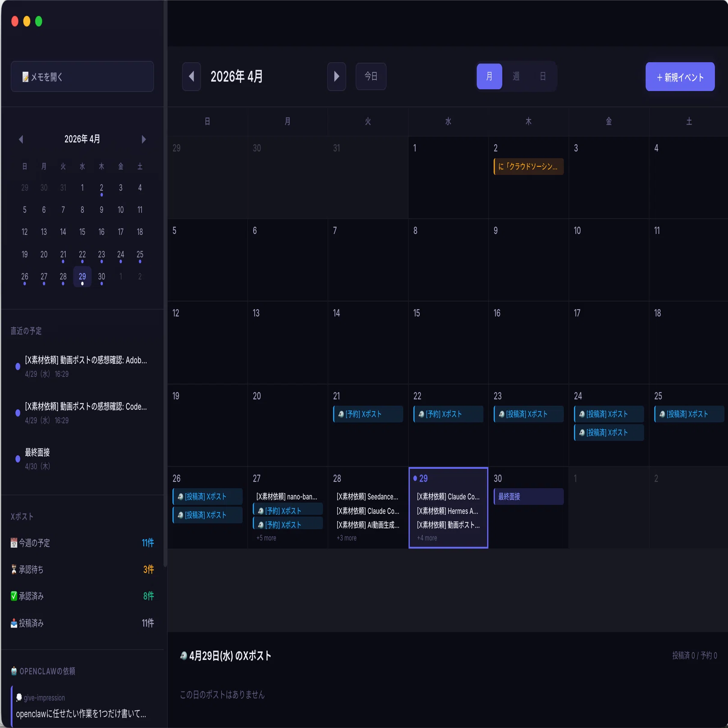Open [X素材依頼] nano-ban event on April 27

point(288,497)
